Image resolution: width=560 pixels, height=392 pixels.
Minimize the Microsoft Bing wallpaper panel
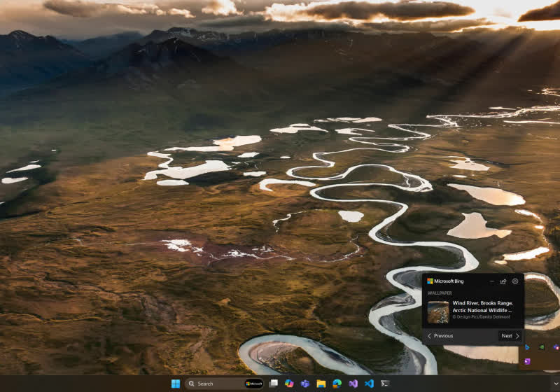(491, 281)
